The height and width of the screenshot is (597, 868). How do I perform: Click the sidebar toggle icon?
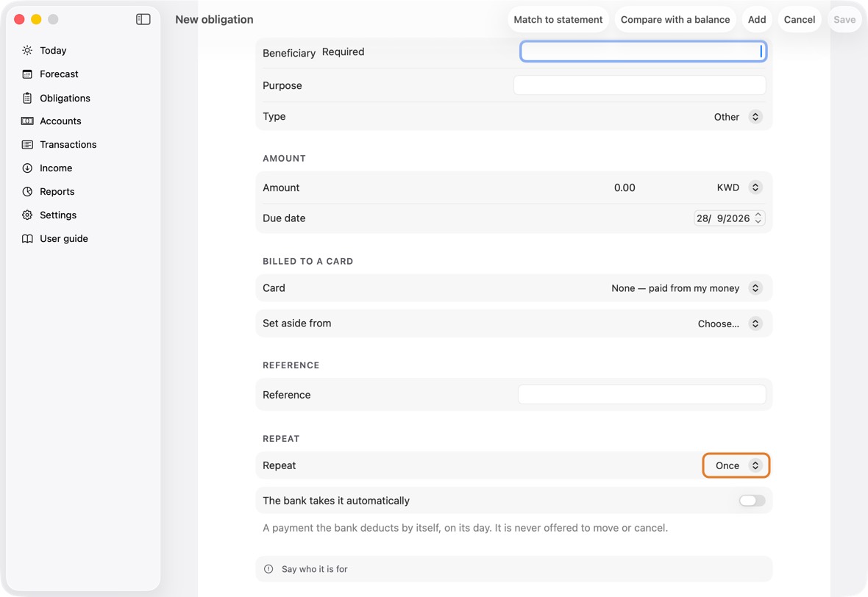tap(143, 19)
